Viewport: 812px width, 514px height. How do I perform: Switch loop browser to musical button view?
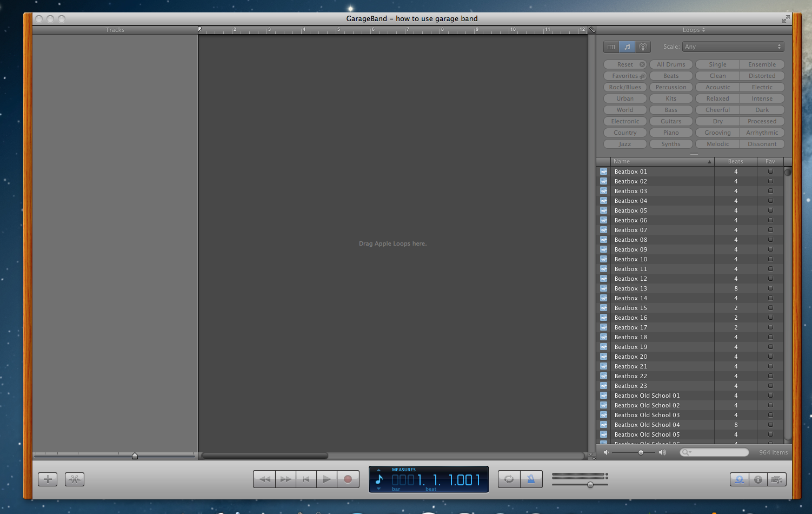(627, 47)
